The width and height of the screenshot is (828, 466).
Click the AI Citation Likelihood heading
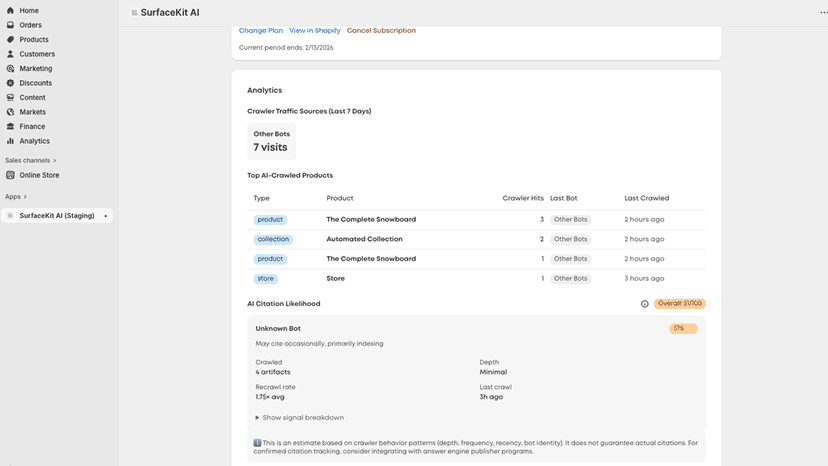coord(284,304)
